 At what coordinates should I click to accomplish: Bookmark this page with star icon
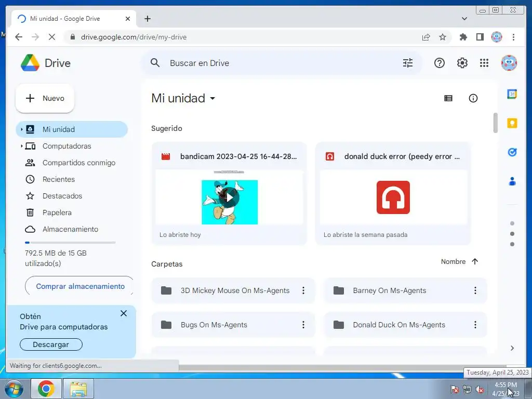pyautogui.click(x=443, y=37)
